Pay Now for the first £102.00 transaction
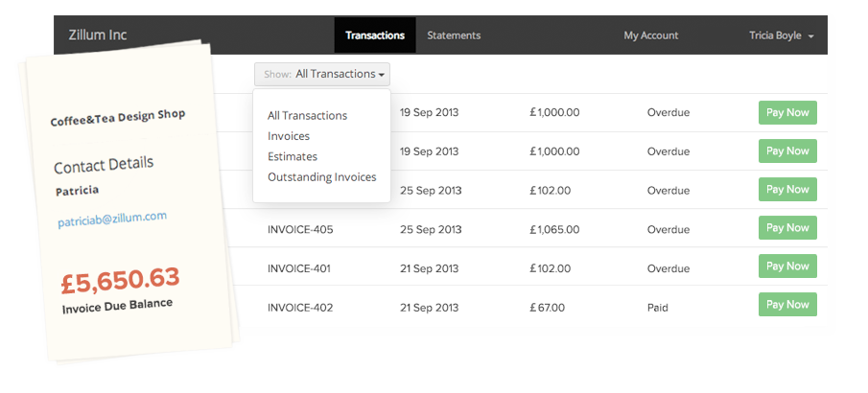This screenshot has width=868, height=393. click(787, 189)
